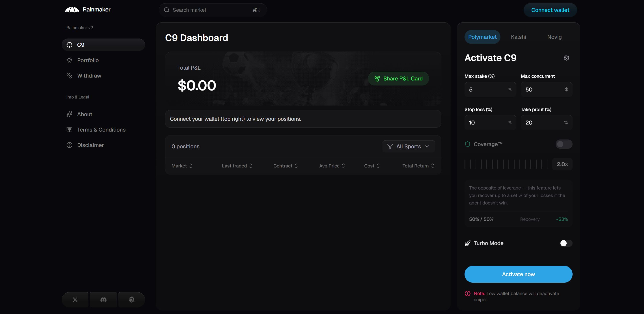Sort positions by Market column
Viewport: 644px width, 314px height.
tap(182, 166)
